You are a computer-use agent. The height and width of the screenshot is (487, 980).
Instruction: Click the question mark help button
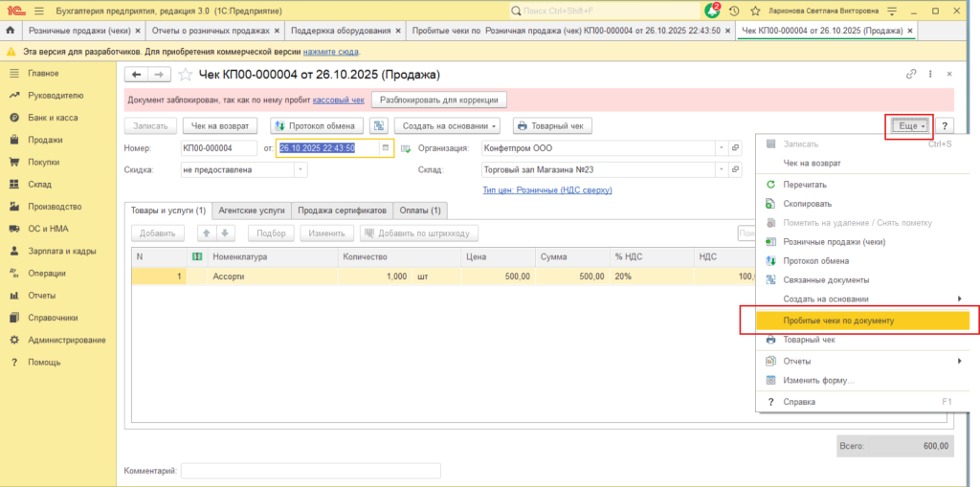coord(944,125)
